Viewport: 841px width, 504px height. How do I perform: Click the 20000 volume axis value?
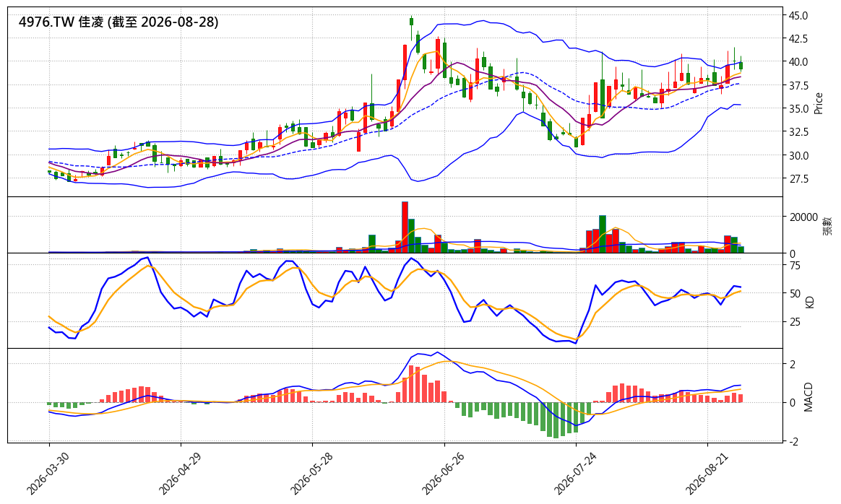(x=803, y=217)
